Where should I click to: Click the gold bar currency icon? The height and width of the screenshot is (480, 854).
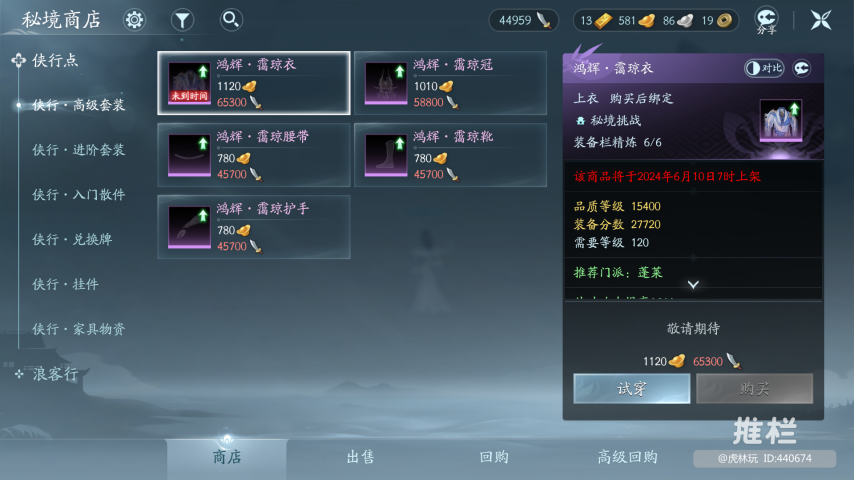[x=603, y=21]
